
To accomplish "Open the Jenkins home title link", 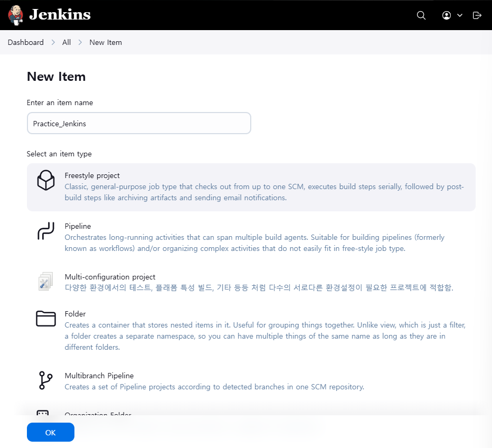I will point(60,14).
